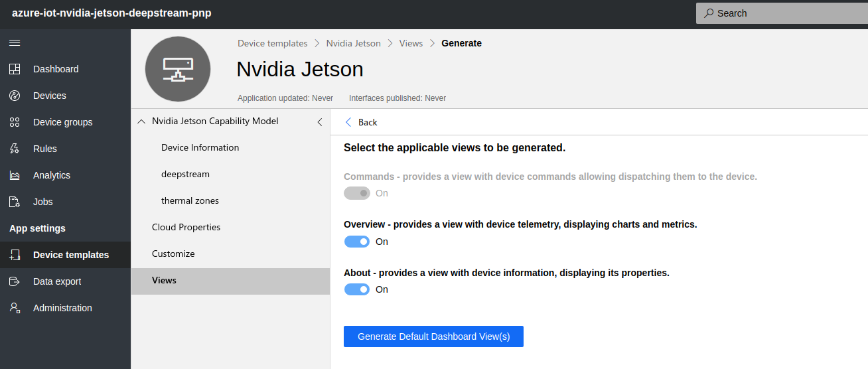The width and height of the screenshot is (868, 369).
Task: Open Dashboard in the left navigation
Action: [65, 69]
